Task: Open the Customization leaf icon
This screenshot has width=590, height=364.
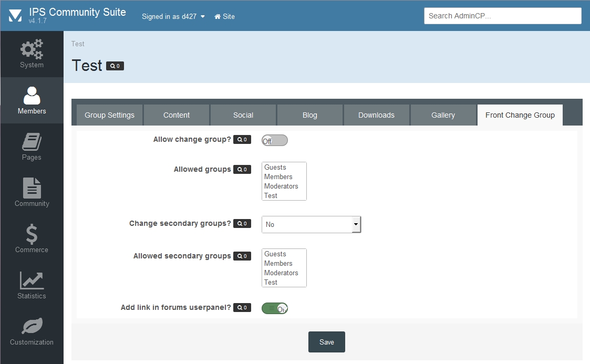Action: 32,327
